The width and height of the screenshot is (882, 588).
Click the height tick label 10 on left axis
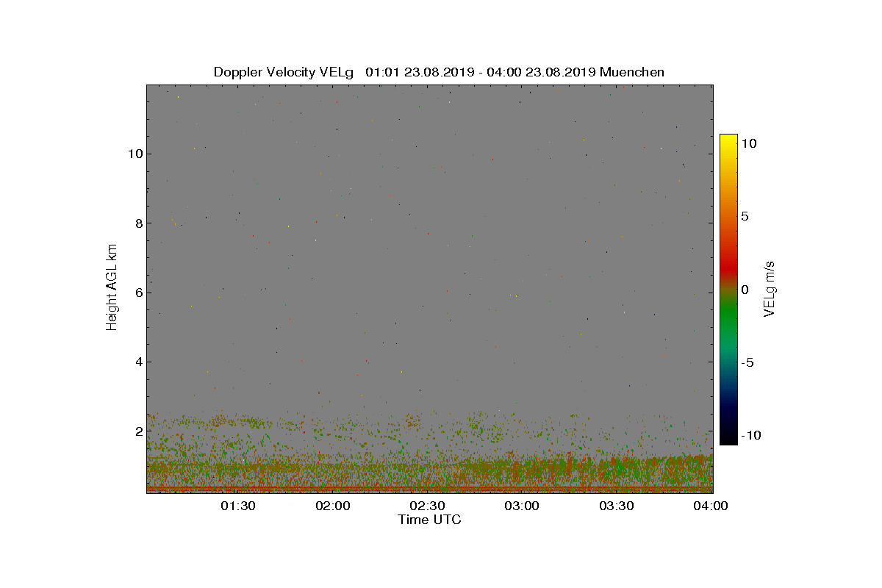(x=134, y=154)
